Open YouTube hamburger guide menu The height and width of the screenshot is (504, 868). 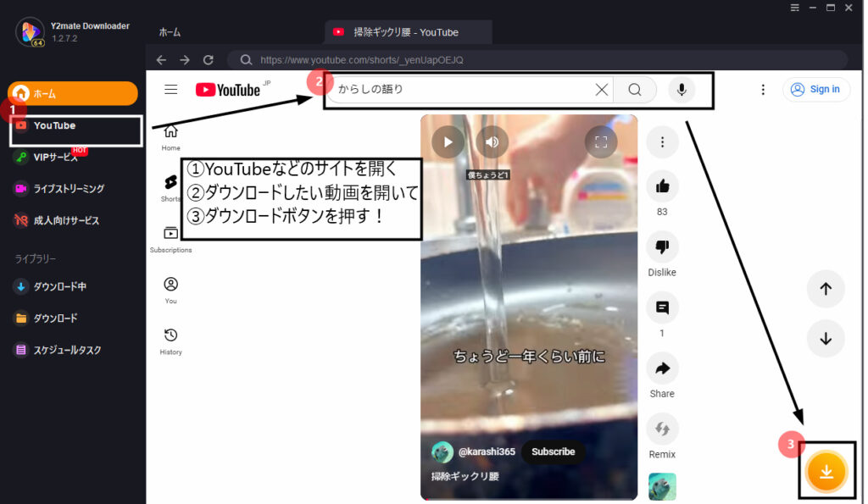coord(171,90)
